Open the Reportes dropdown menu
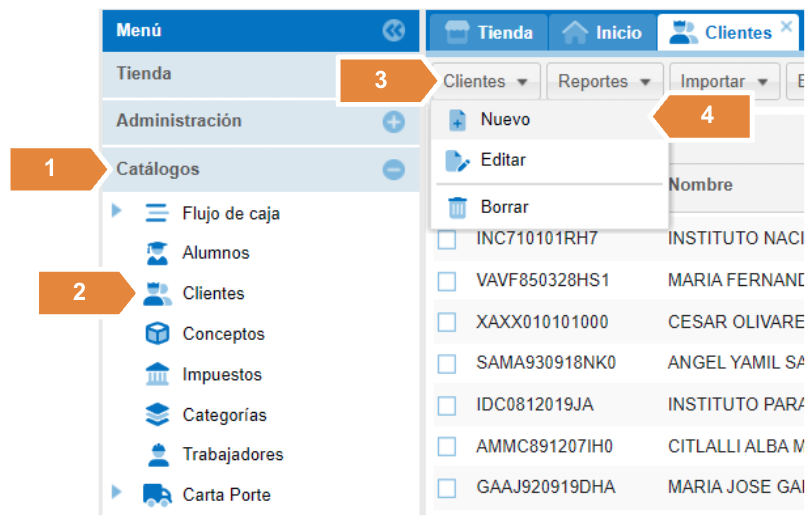The image size is (811, 521). tap(604, 82)
